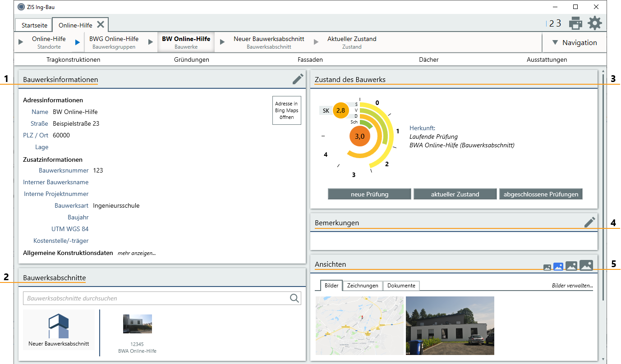
Task: Expand the arrow before Aktueller Zustand breadcrumb
Action: click(x=316, y=42)
